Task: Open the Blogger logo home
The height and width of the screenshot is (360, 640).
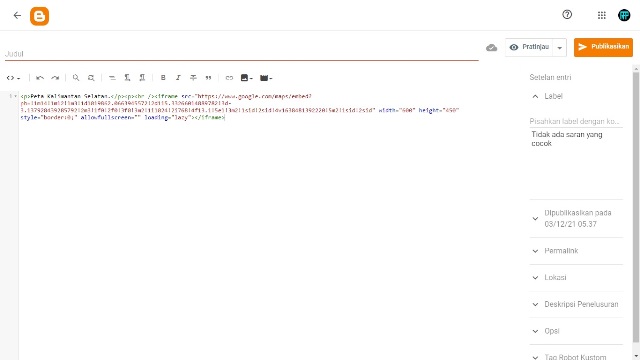Action: pyautogui.click(x=40, y=16)
